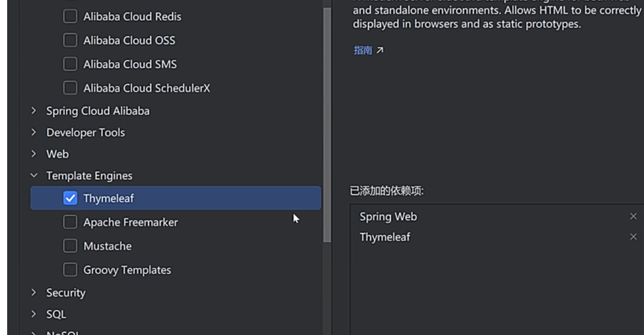Open the 指南 guide link
This screenshot has height=335, width=644.
point(363,50)
